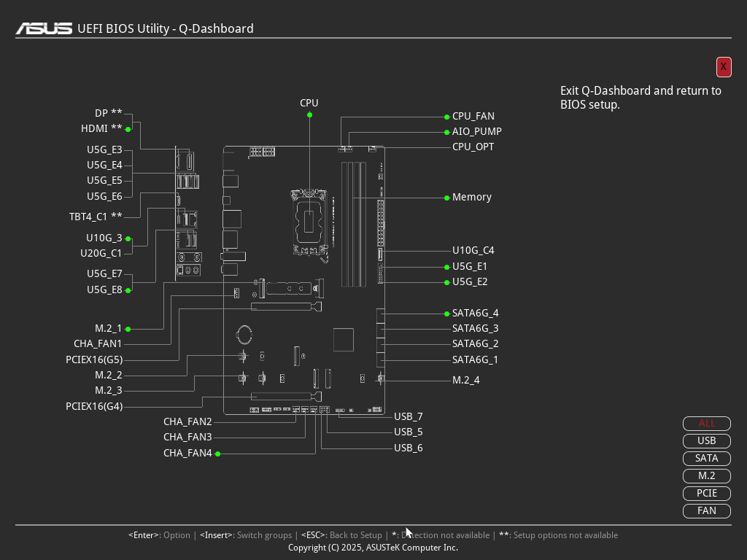Select the bottom PCIe x16 slot graphic

tap(286, 396)
